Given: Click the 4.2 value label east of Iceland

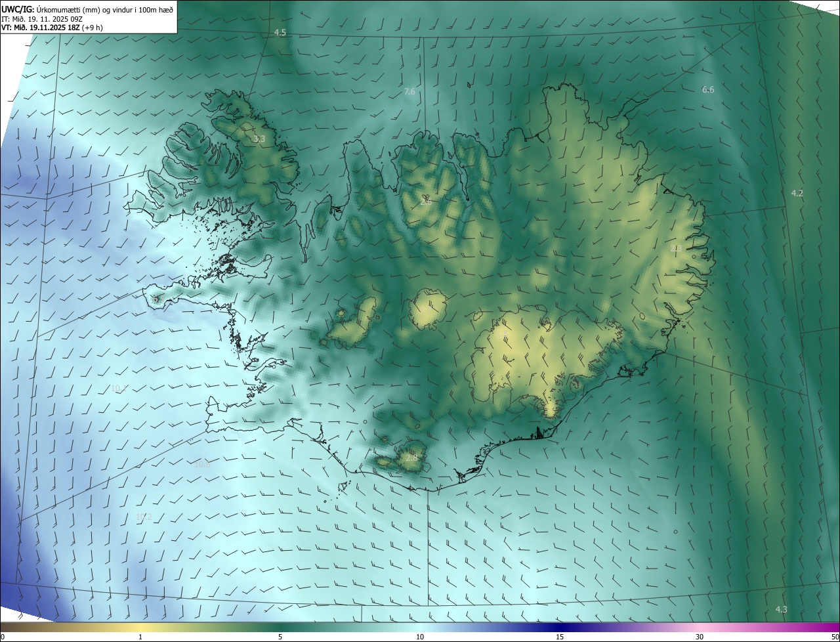Looking at the screenshot, I should (797, 193).
